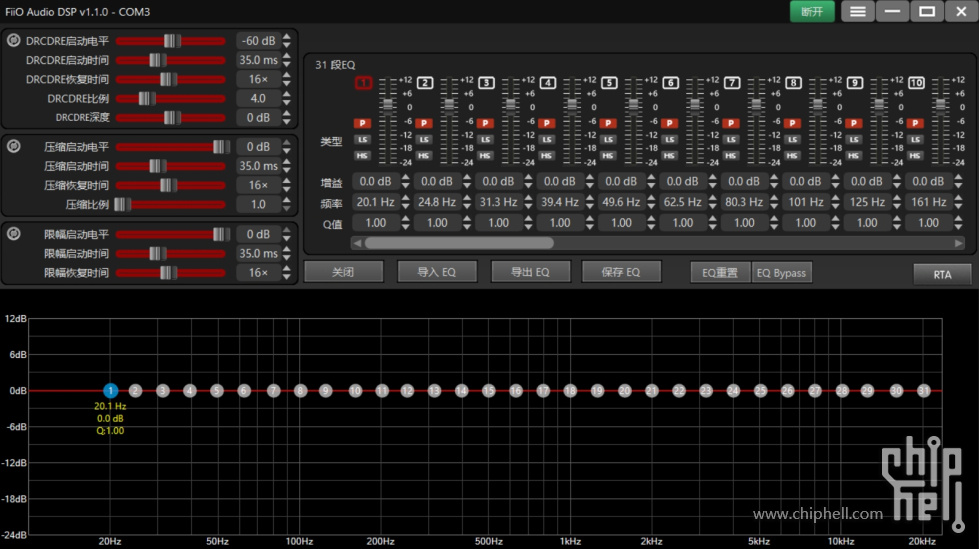The width and height of the screenshot is (979, 549).
Task: Click EQ node 16 on the graph
Action: (x=516, y=391)
